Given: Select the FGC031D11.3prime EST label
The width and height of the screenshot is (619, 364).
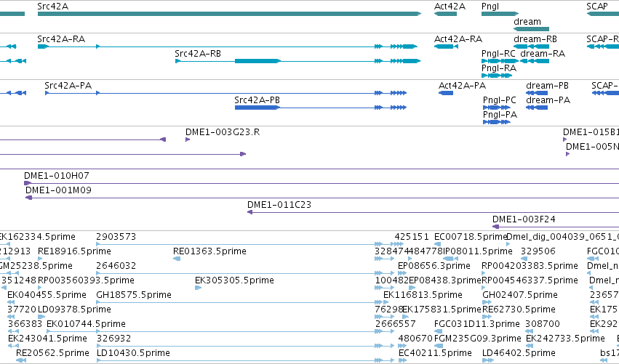Looking at the screenshot, I should pyautogui.click(x=477, y=325).
